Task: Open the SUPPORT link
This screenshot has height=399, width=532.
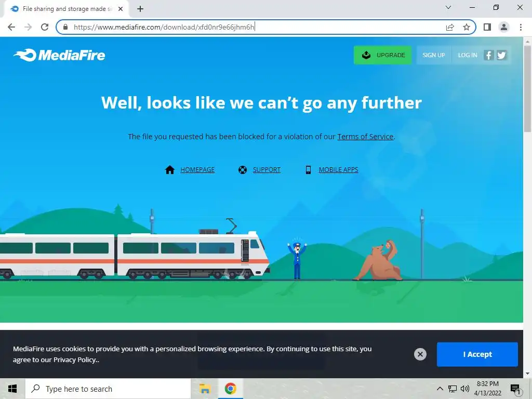Action: pyautogui.click(x=267, y=170)
